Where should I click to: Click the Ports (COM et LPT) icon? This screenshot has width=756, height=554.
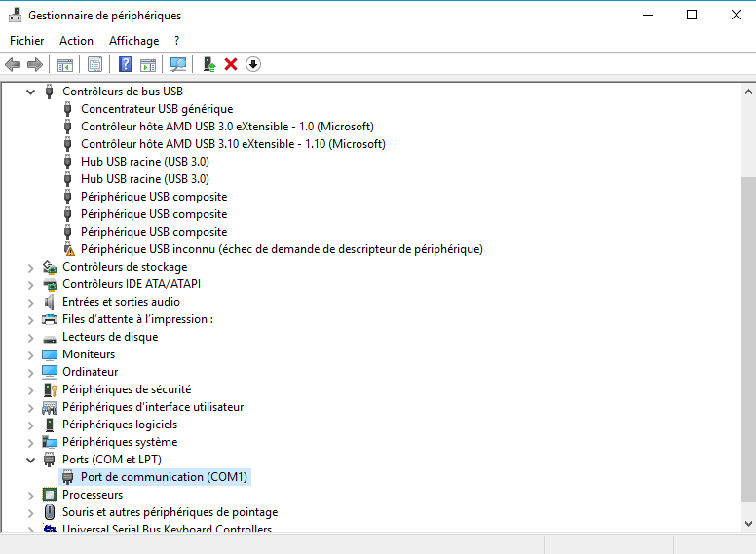pos(49,461)
